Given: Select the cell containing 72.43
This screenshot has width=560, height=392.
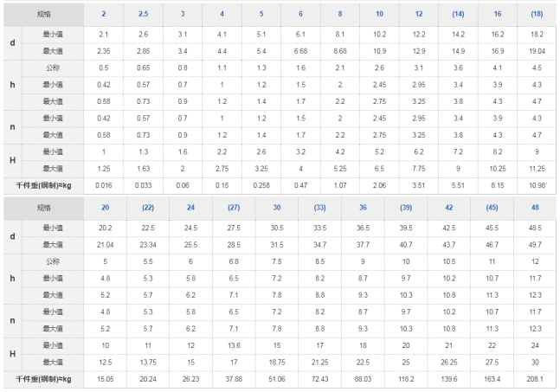Looking at the screenshot, I should pos(320,378).
